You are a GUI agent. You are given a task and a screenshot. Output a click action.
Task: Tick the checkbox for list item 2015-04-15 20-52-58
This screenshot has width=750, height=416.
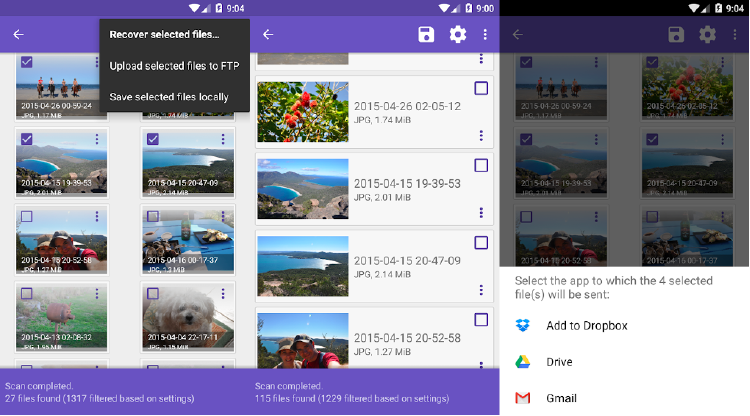(481, 320)
